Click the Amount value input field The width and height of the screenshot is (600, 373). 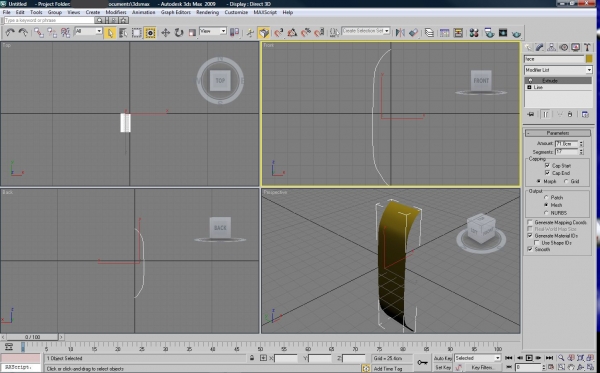tap(566, 143)
